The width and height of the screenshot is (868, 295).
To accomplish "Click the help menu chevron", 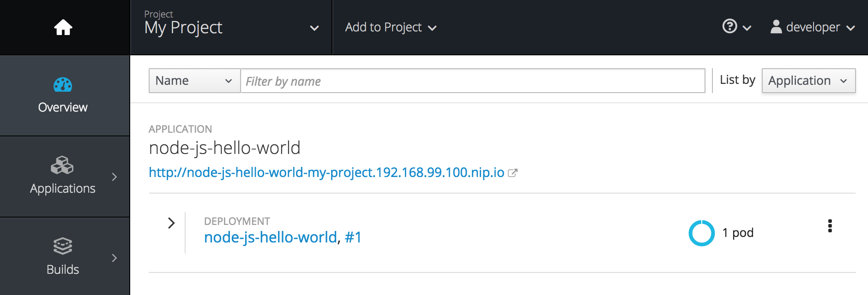I will coord(747,29).
